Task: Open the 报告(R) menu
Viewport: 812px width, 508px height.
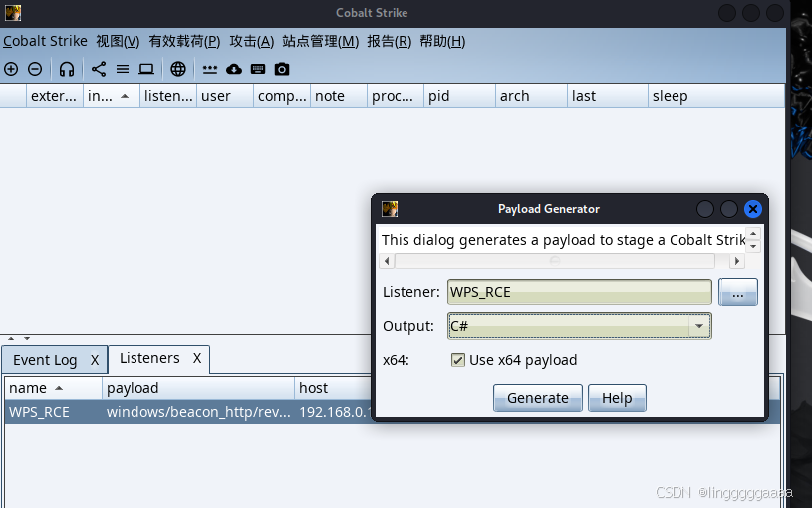Action: click(389, 41)
